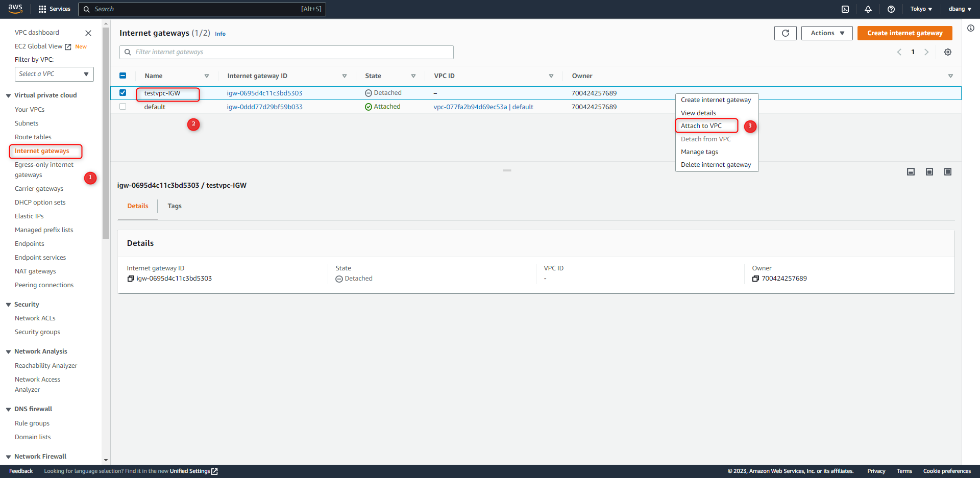Refresh the internet gateways list
This screenshot has width=980, height=478.
point(786,33)
